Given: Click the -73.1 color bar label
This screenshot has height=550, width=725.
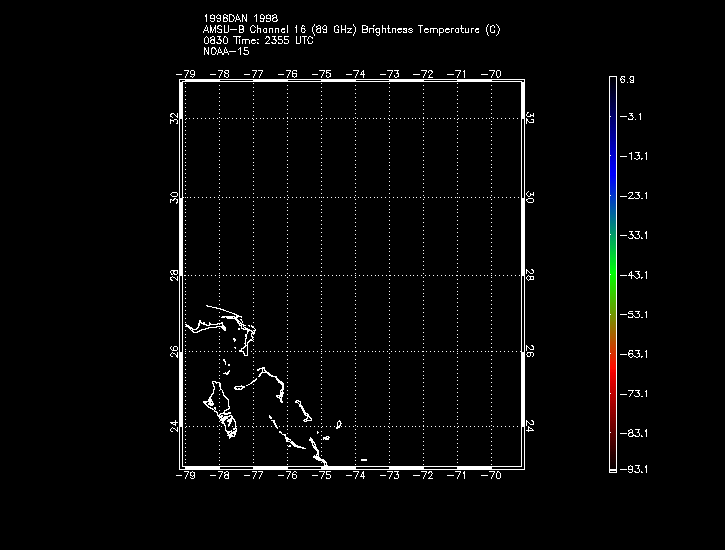Looking at the screenshot, I should click(x=633, y=394).
